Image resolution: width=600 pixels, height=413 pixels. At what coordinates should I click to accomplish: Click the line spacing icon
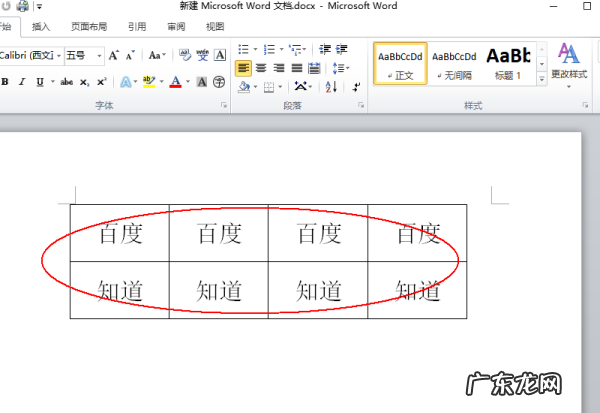click(338, 68)
